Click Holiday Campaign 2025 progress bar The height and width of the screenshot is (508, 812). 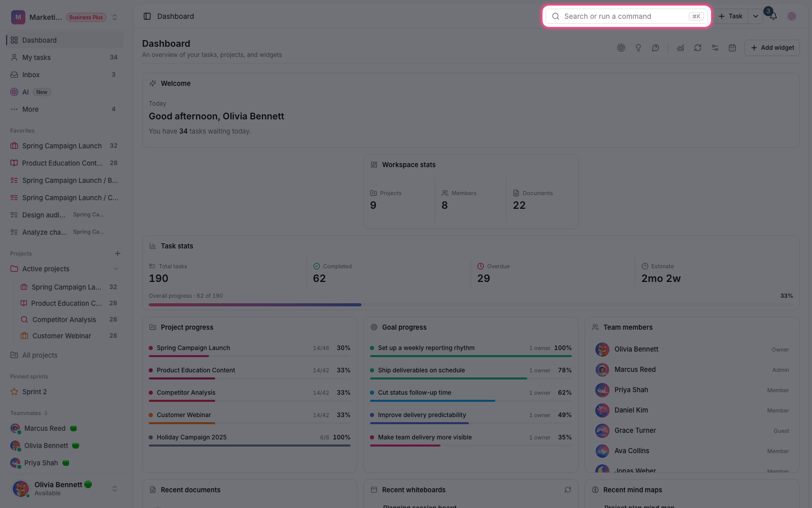[x=250, y=446]
